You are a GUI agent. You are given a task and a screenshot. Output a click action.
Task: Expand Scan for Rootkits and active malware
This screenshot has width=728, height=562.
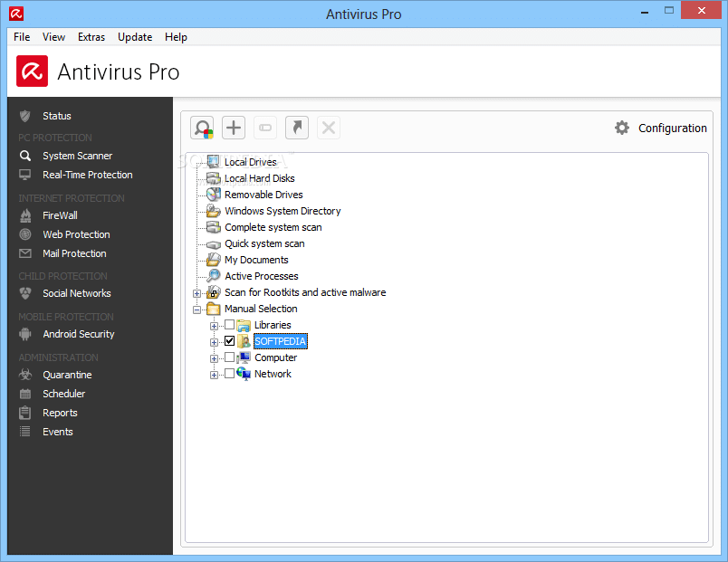tap(196, 293)
